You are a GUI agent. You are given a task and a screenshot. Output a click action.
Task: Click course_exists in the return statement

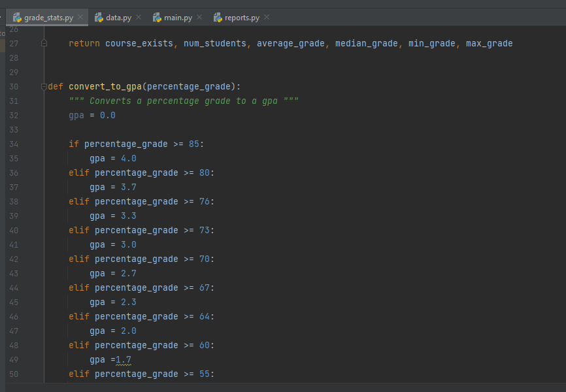point(139,43)
